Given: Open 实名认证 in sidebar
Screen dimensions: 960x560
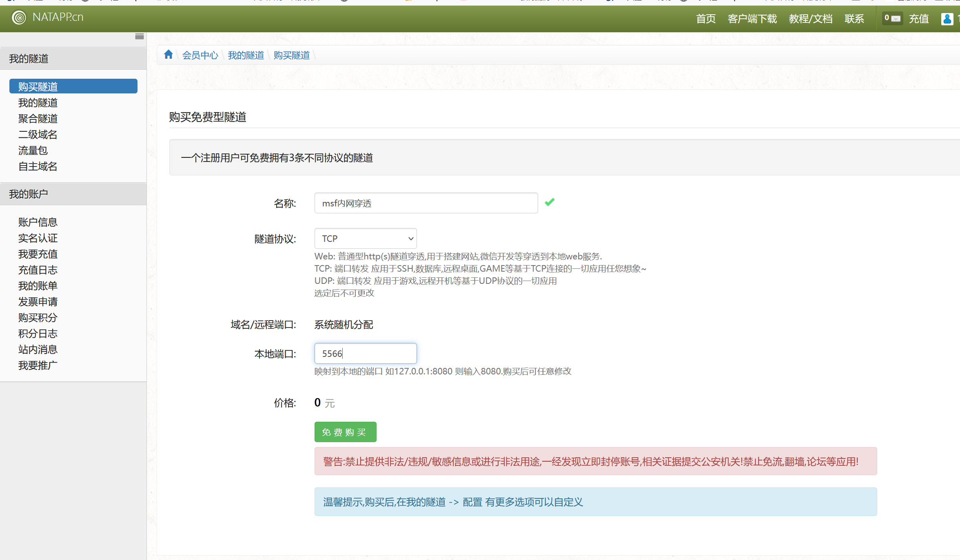Looking at the screenshot, I should coord(38,238).
